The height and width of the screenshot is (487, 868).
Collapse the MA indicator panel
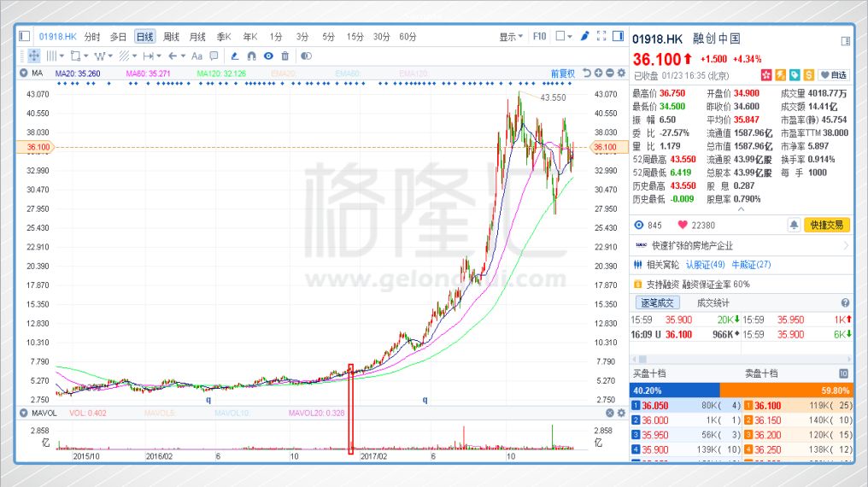click(x=23, y=73)
